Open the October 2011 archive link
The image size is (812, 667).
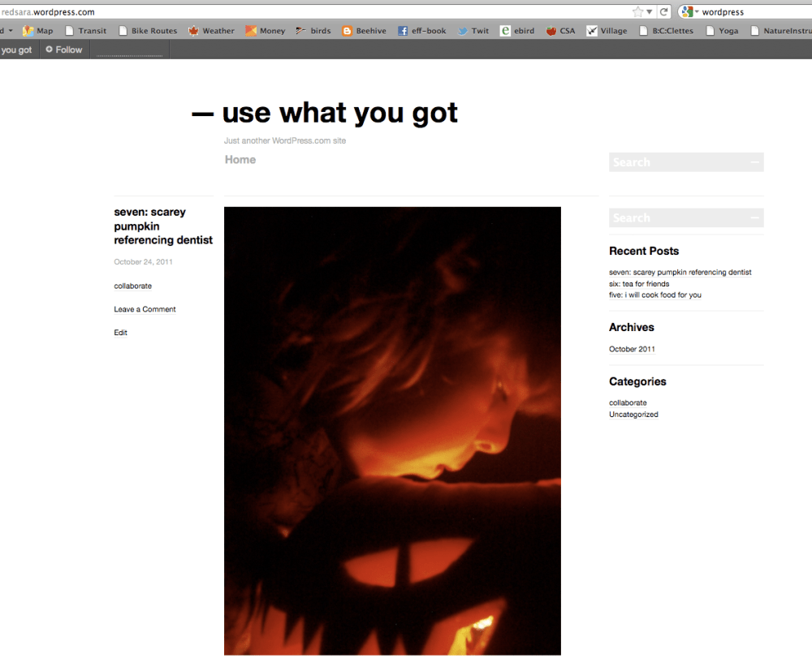(632, 349)
